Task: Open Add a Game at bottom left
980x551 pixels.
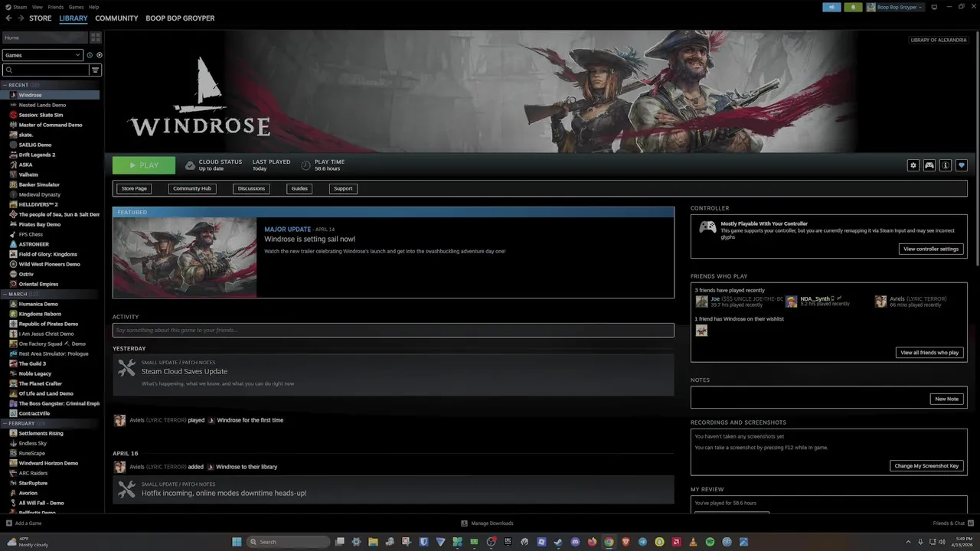Action: 24,523
